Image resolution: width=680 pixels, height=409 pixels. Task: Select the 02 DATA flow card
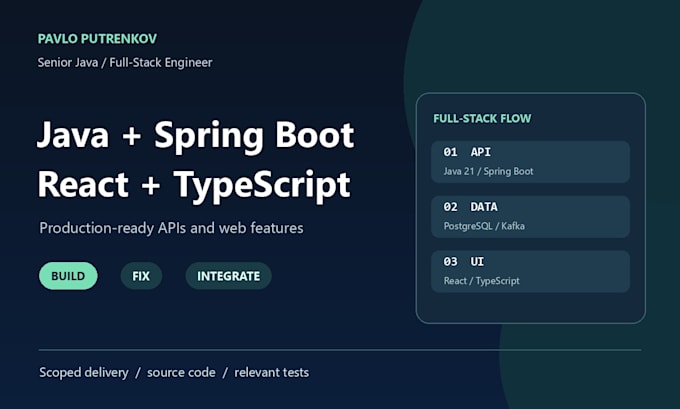[530, 216]
